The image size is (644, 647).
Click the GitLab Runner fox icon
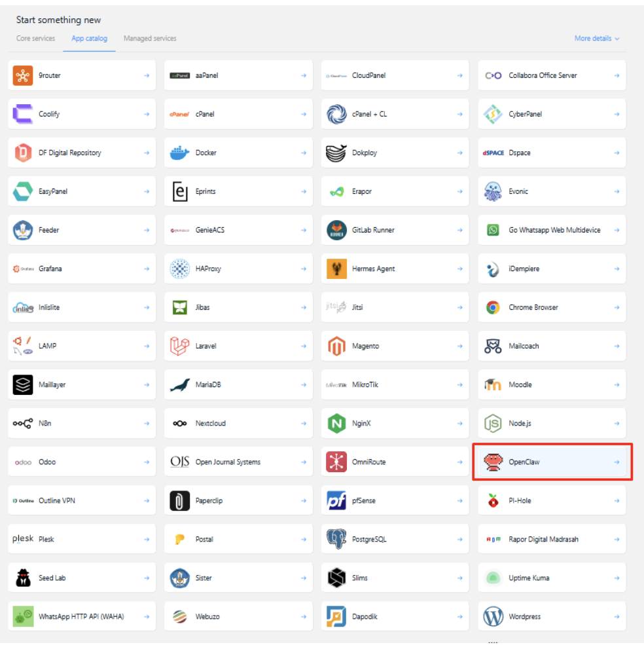pos(336,231)
